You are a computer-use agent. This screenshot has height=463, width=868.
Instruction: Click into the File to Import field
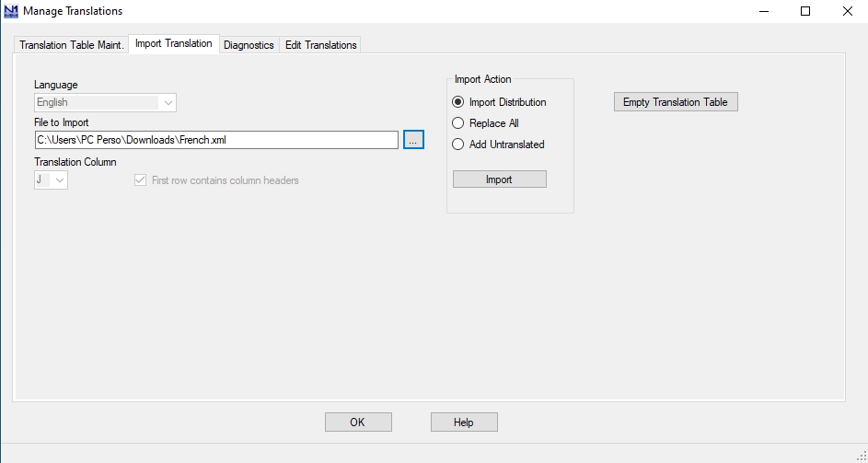coord(216,140)
